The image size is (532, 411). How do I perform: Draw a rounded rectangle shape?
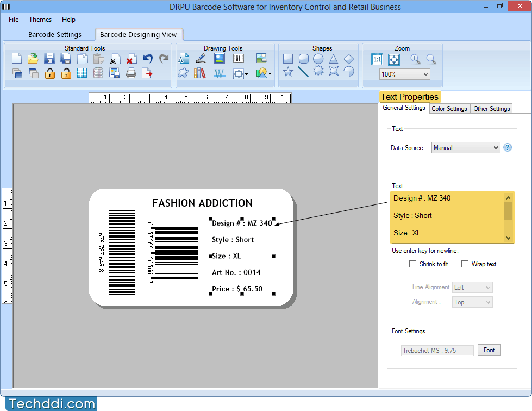pos(304,59)
